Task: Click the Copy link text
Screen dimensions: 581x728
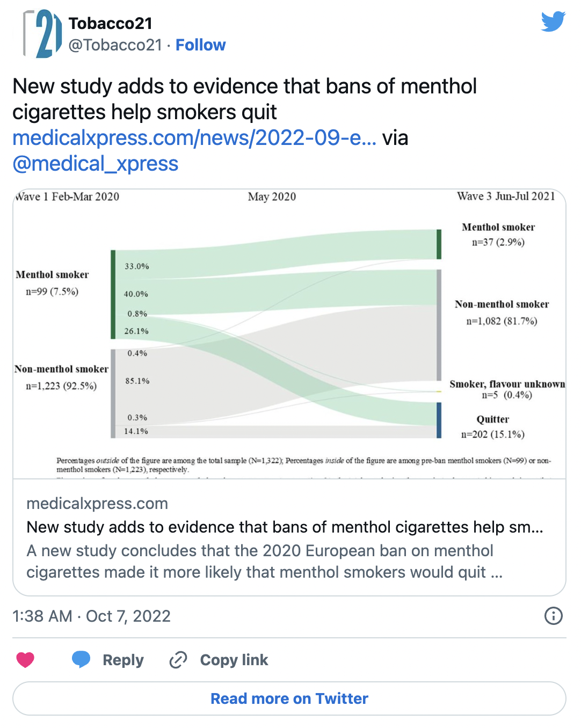Action: point(234,660)
